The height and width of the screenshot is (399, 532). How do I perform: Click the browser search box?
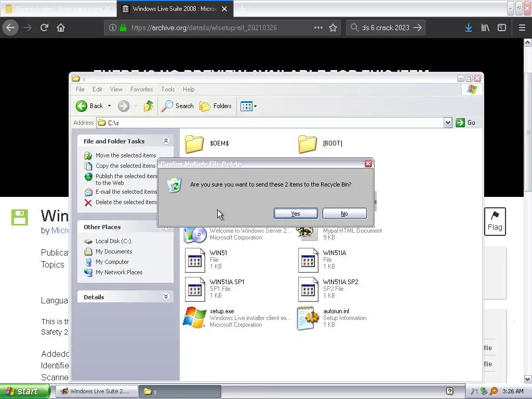385,28
